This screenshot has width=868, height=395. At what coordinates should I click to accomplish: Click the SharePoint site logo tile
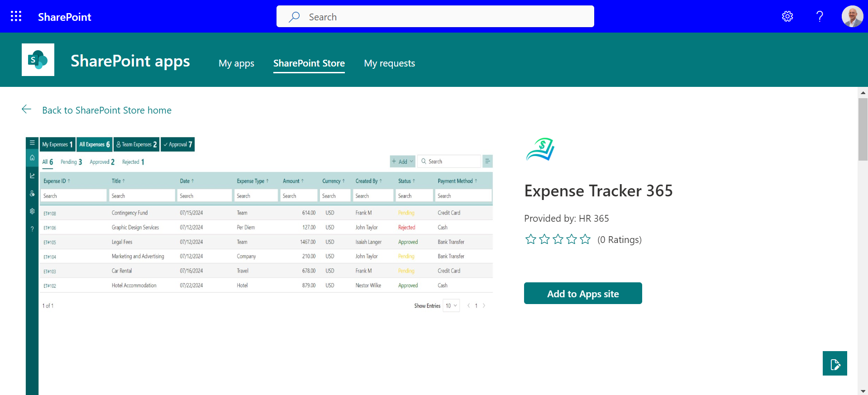point(38,60)
